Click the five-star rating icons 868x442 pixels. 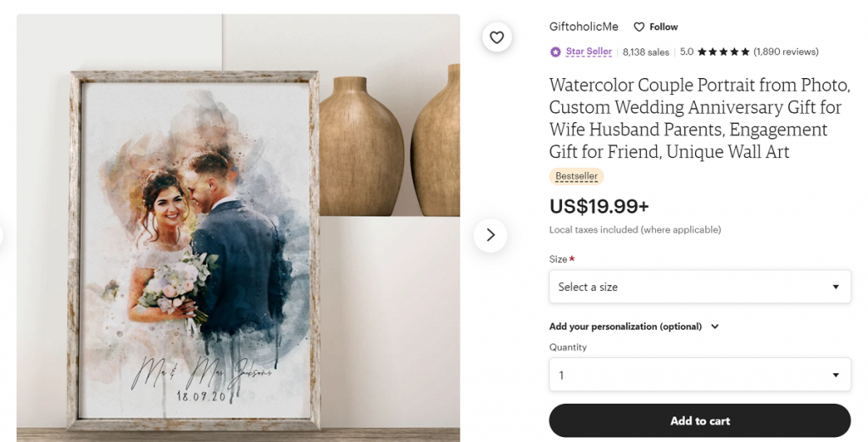(723, 52)
